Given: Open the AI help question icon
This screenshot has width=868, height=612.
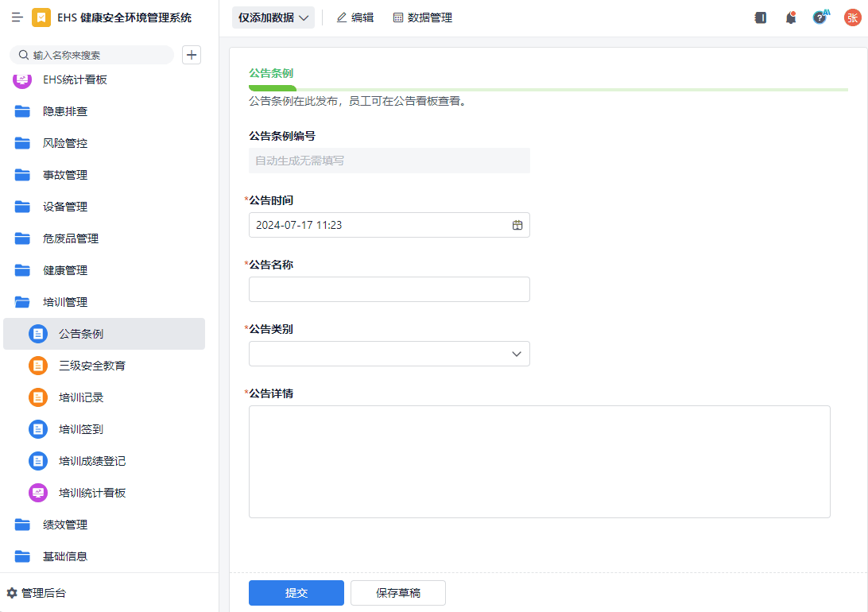Looking at the screenshot, I should (820, 17).
